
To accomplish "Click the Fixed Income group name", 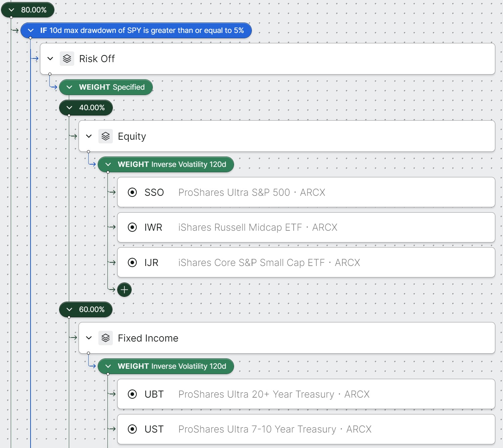I will click(x=148, y=338).
